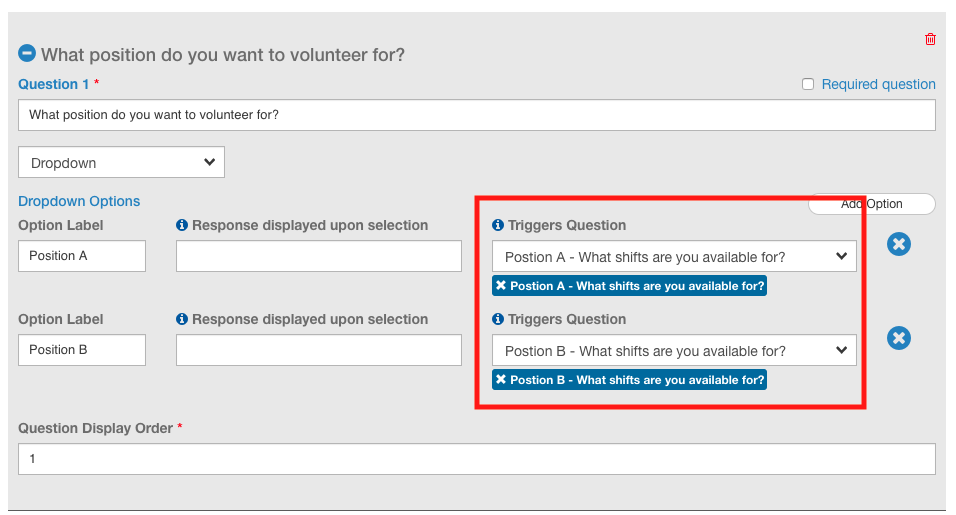Click the Required question label link
Viewport: 956px width, 515px height.
pyautogui.click(x=879, y=84)
